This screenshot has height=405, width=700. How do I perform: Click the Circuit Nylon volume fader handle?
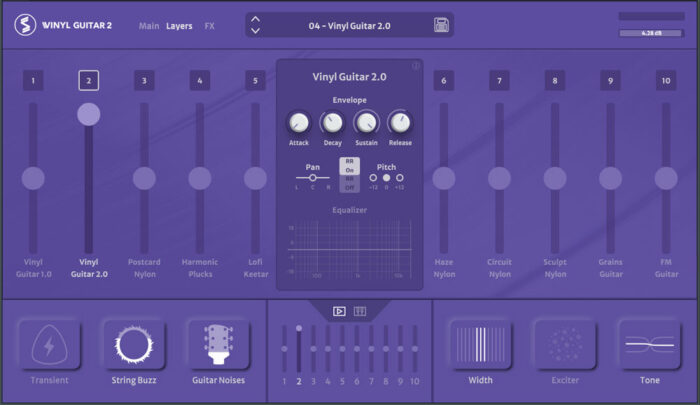pos(499,178)
